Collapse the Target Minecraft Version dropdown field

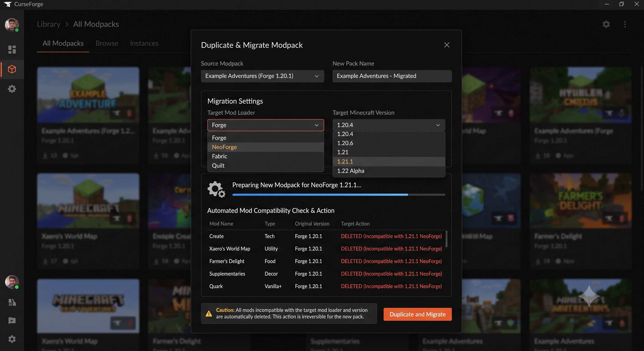tap(389, 125)
